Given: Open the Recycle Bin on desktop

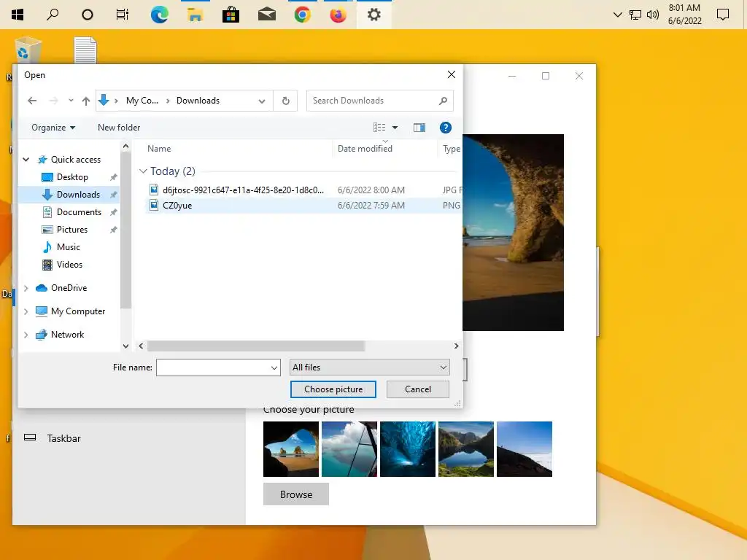Looking at the screenshot, I should point(28,50).
